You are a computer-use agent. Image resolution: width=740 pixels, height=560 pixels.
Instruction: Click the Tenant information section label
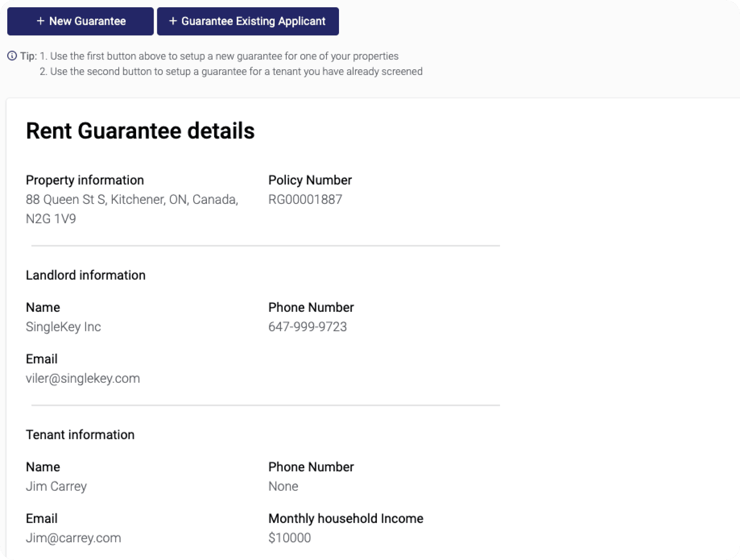coord(80,435)
